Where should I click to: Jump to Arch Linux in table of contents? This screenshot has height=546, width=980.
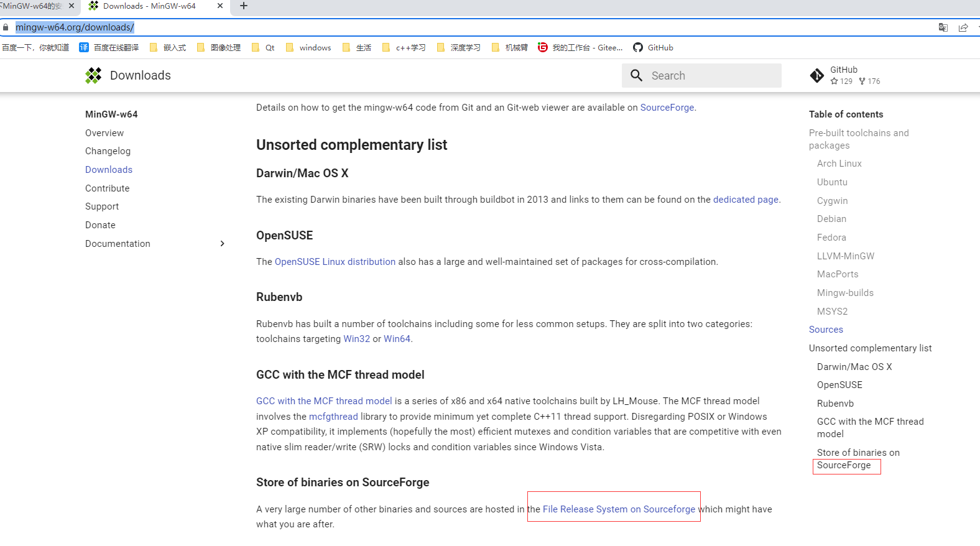tap(839, 164)
